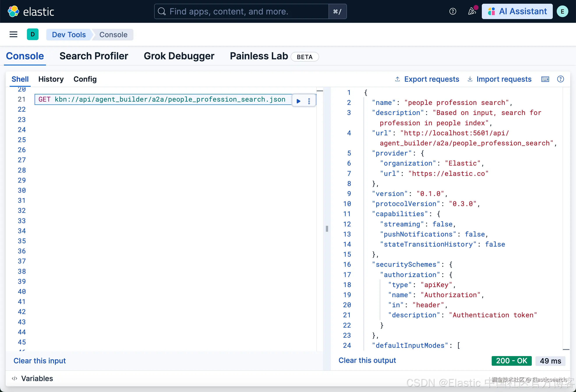The height and width of the screenshot is (392, 576).
Task: Open the help menu icon in header
Action: [x=452, y=11]
